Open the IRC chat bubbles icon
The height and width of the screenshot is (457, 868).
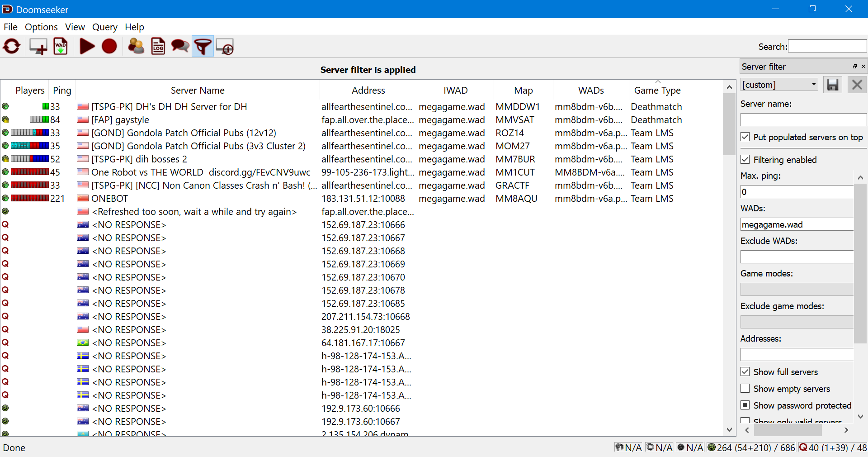pos(180,46)
